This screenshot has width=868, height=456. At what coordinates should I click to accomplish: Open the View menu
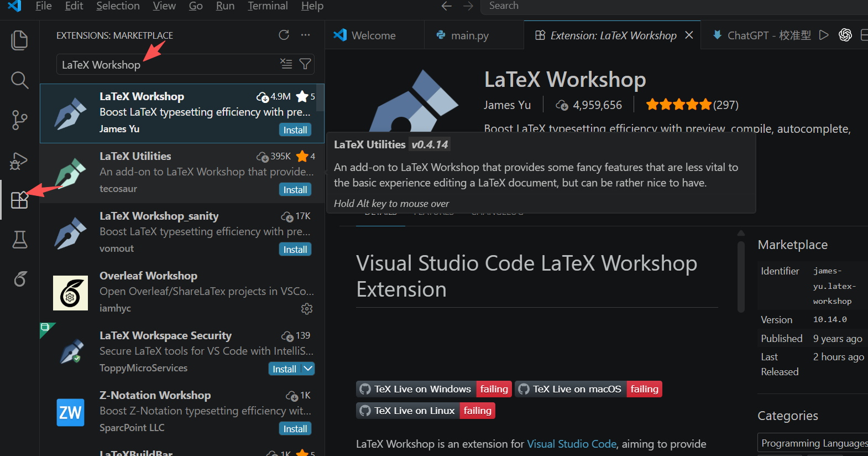(x=164, y=6)
